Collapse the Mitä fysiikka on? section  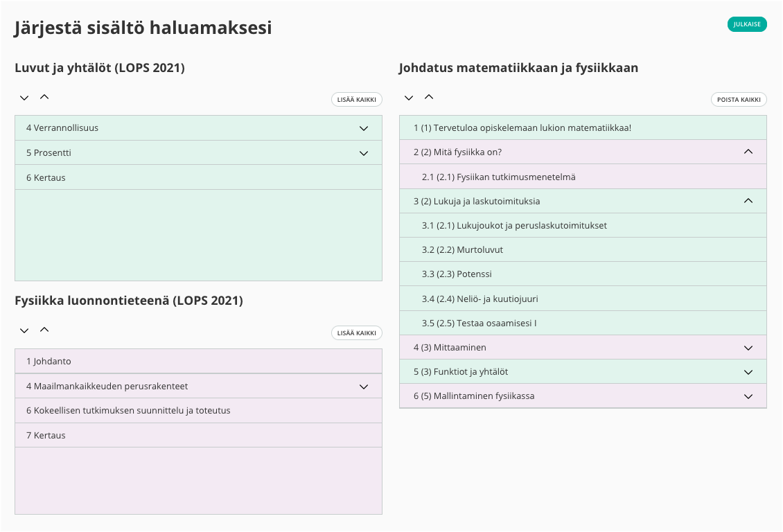[x=748, y=152]
